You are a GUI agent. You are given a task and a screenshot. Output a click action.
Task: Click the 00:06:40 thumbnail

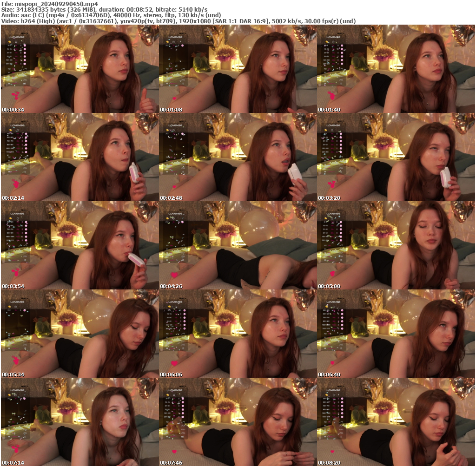396,334
